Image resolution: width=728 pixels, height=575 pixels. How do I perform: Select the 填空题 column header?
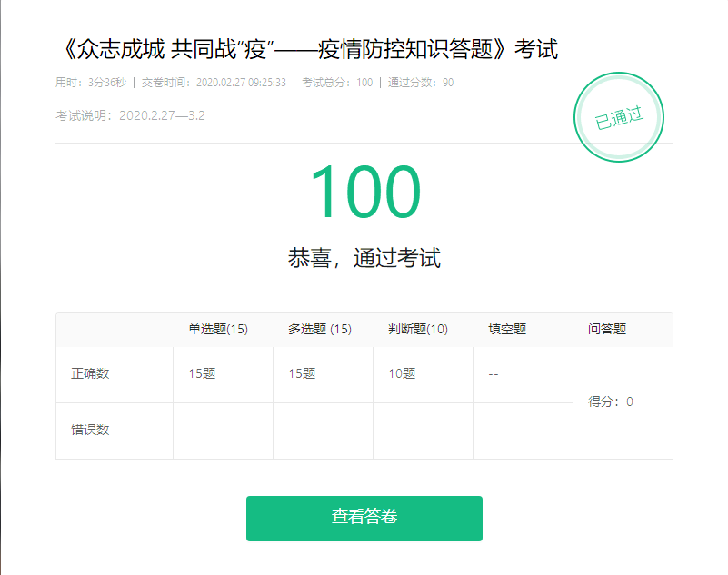click(x=507, y=330)
